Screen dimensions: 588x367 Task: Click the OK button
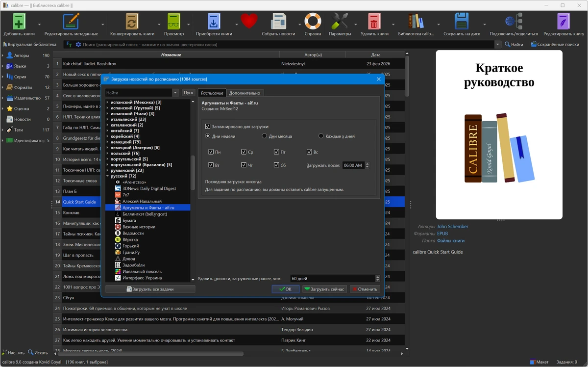click(286, 289)
